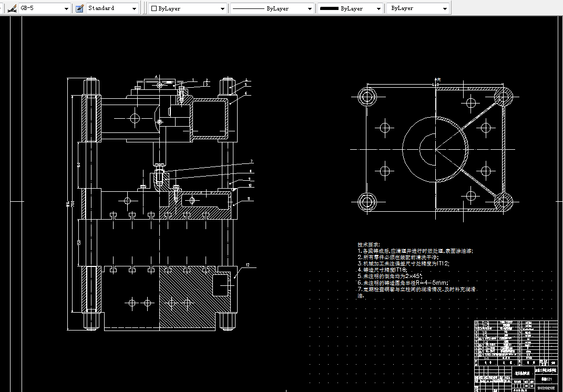Click the Dimension Style icon beside GB-5
The width and height of the screenshot is (563, 392).
click(12, 8)
